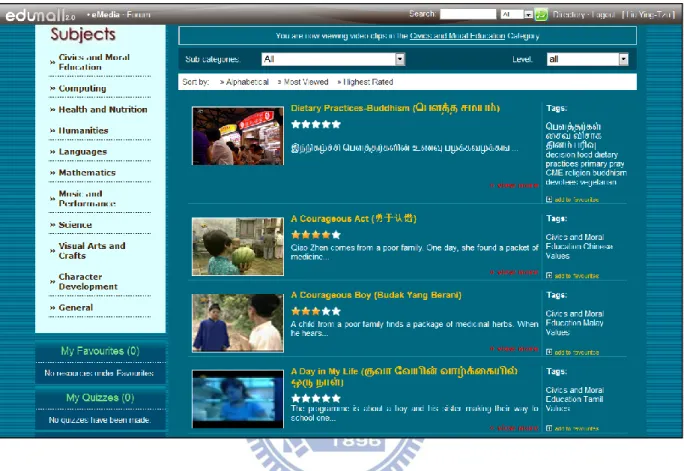Open the Dietary Practices-Buddhism video title
Image resolution: width=684 pixels, height=471 pixels.
395,108
